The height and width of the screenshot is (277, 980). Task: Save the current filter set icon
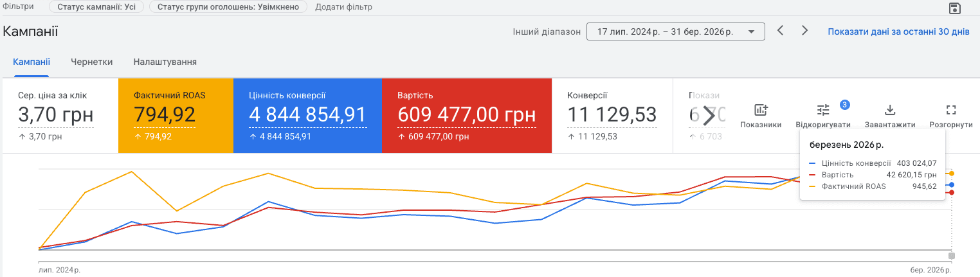(x=955, y=8)
